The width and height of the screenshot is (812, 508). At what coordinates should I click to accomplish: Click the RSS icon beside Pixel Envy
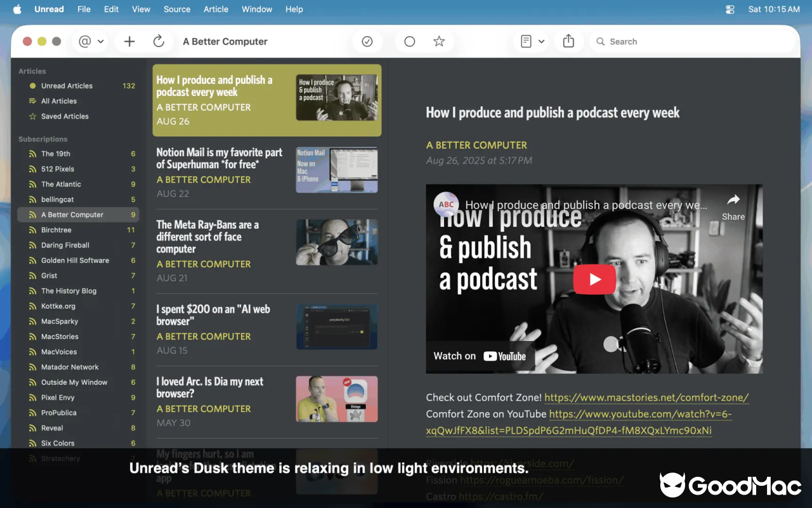click(x=32, y=398)
